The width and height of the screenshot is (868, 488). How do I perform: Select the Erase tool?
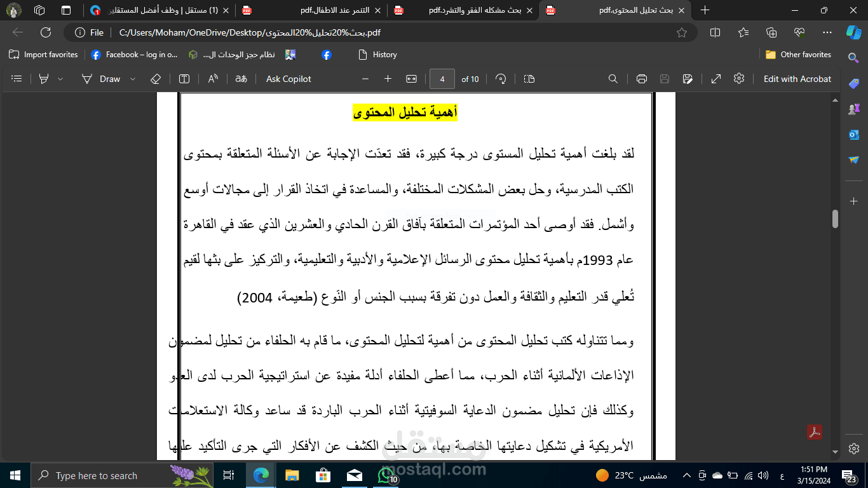pos(156,79)
